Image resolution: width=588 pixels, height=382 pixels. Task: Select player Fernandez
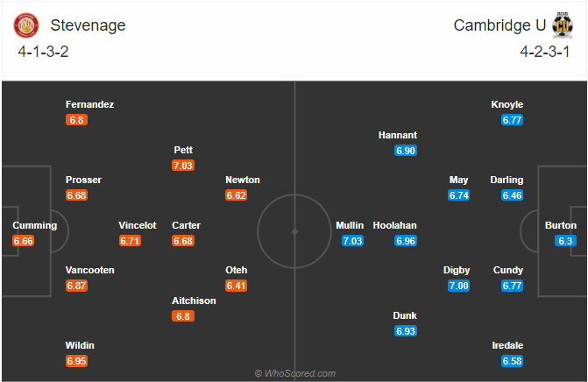[x=89, y=104]
